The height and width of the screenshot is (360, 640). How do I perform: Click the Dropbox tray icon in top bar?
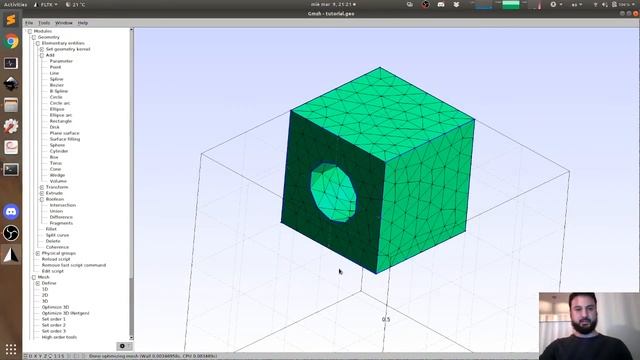coord(456,4)
